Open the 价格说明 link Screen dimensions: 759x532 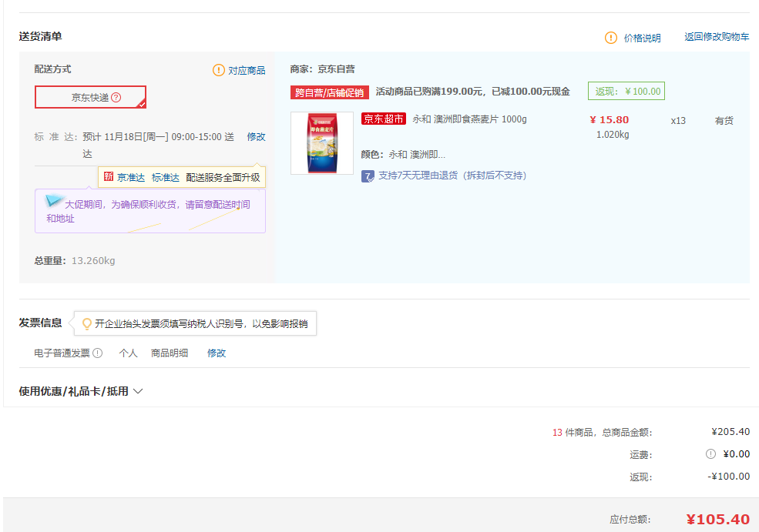(642, 38)
